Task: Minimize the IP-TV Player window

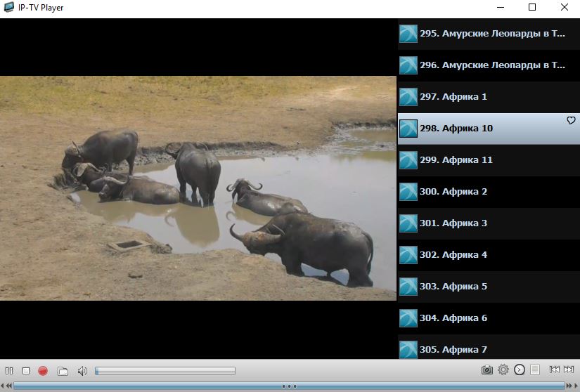Action: tap(501, 7)
